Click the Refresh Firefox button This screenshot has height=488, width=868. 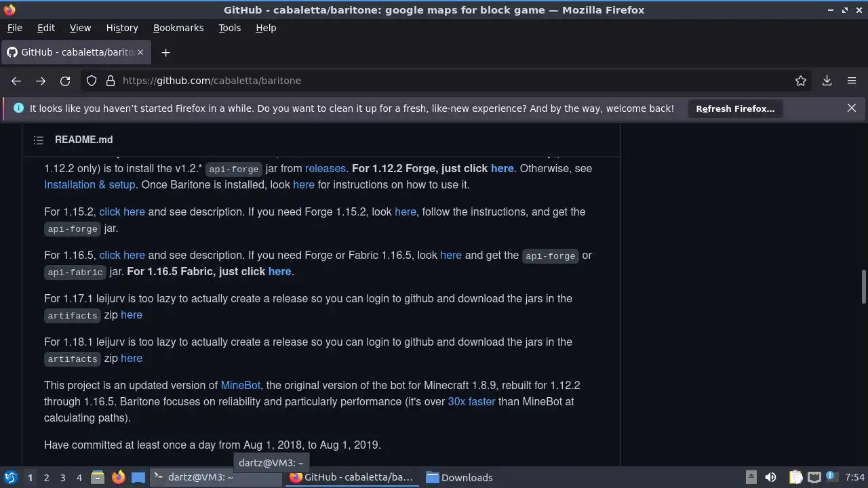(x=735, y=108)
